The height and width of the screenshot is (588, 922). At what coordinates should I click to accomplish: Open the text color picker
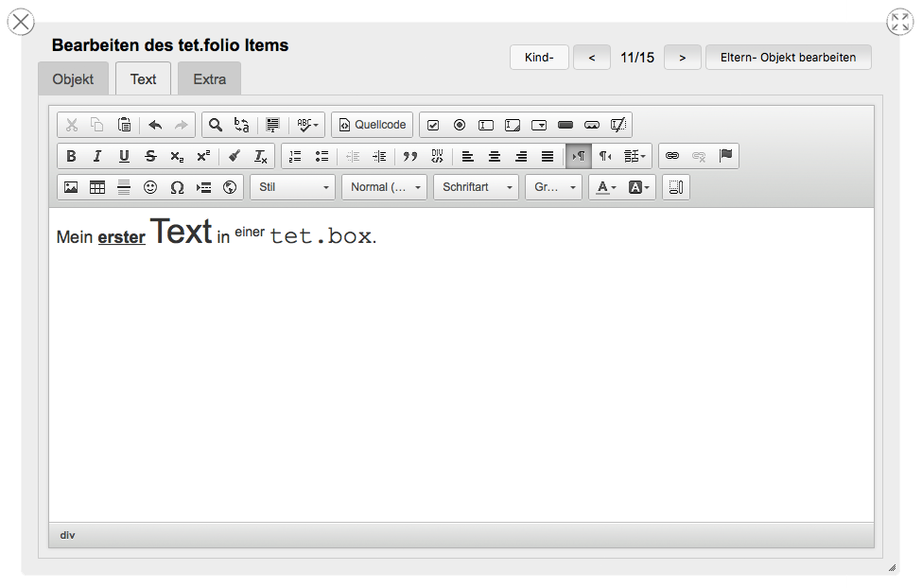coord(605,187)
